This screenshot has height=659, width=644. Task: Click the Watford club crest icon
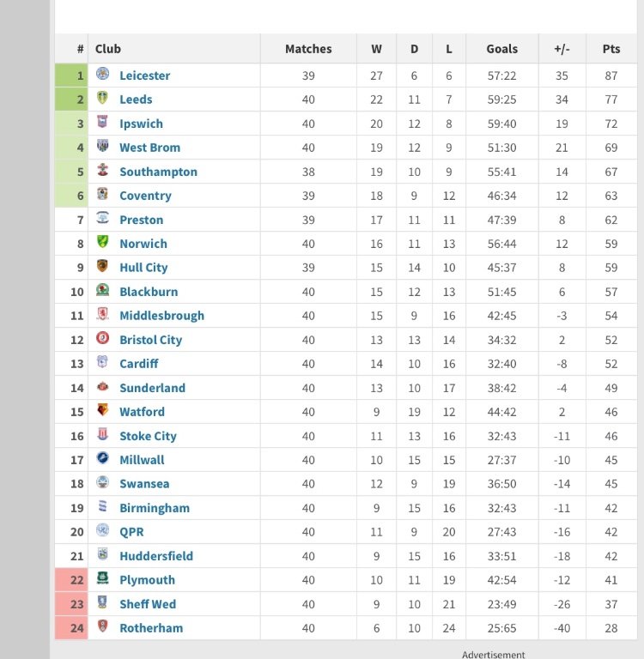[103, 411]
